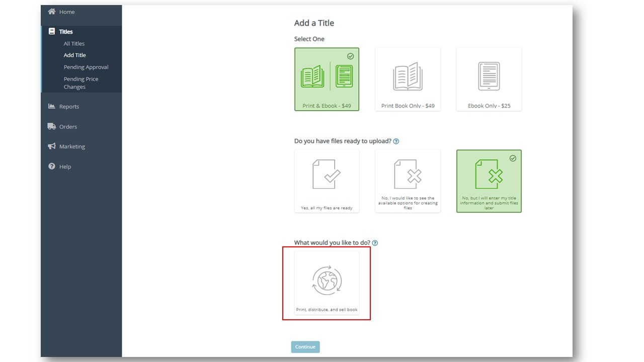Viewport: 644px width, 362px height.
Task: Click the Orders truck icon
Action: (52, 126)
